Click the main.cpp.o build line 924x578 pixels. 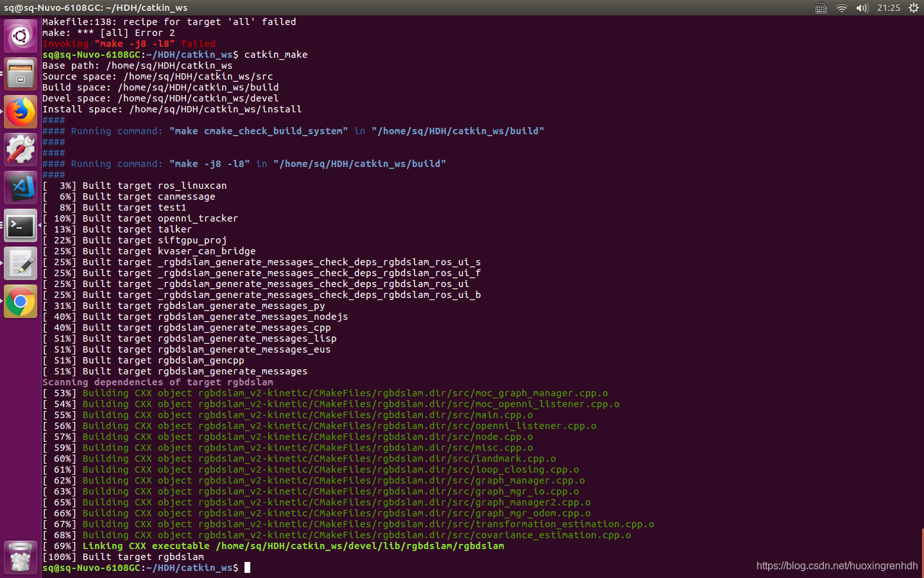[287, 415]
